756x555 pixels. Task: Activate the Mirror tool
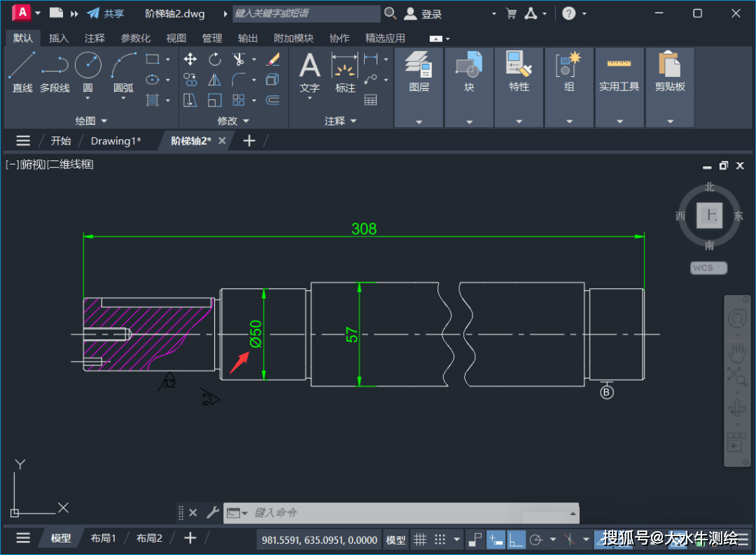(x=215, y=80)
